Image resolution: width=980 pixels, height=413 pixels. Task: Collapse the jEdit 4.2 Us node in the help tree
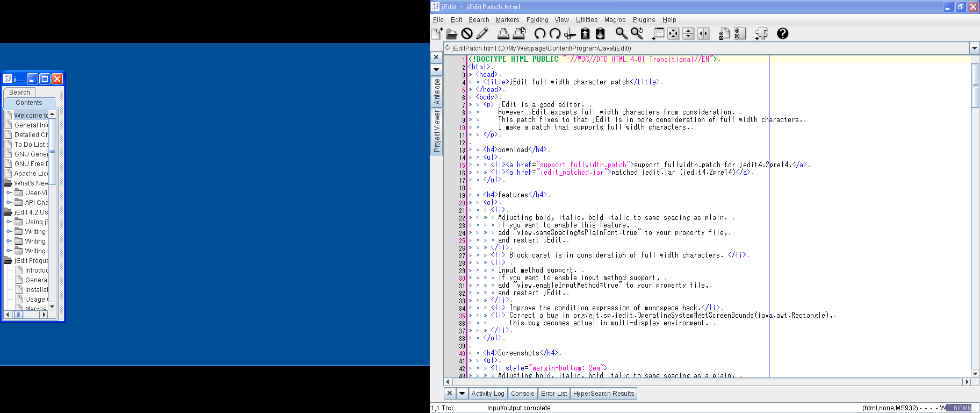coord(8,212)
